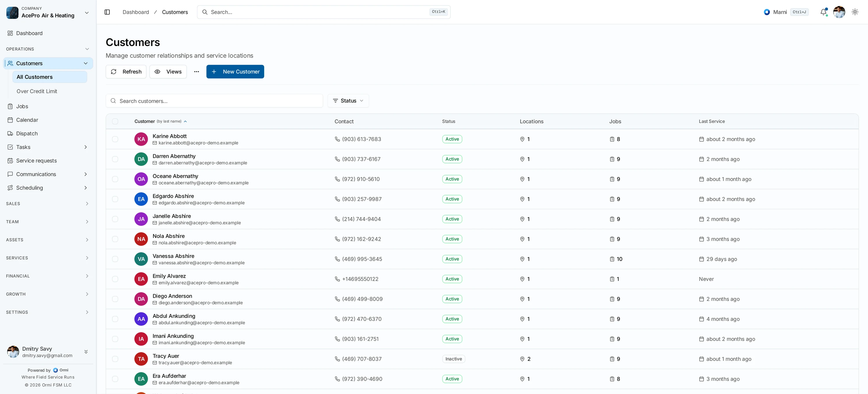The height and width of the screenshot is (394, 868).
Task: Go to Over Credit Limit view
Action: click(x=50, y=91)
